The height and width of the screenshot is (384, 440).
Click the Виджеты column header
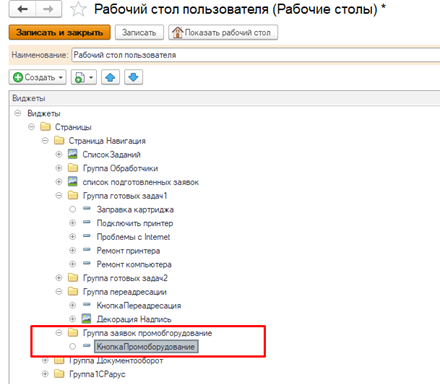pos(224,98)
